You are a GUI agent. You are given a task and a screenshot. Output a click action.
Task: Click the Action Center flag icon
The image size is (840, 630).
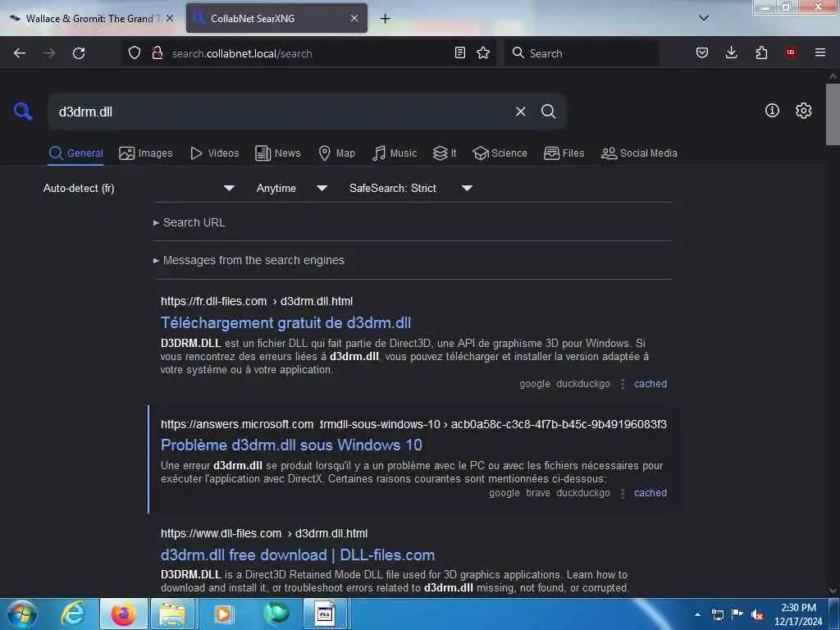737,614
